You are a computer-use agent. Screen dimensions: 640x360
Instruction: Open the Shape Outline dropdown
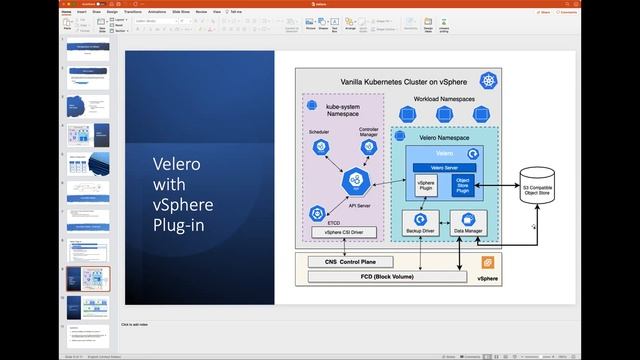384,29
